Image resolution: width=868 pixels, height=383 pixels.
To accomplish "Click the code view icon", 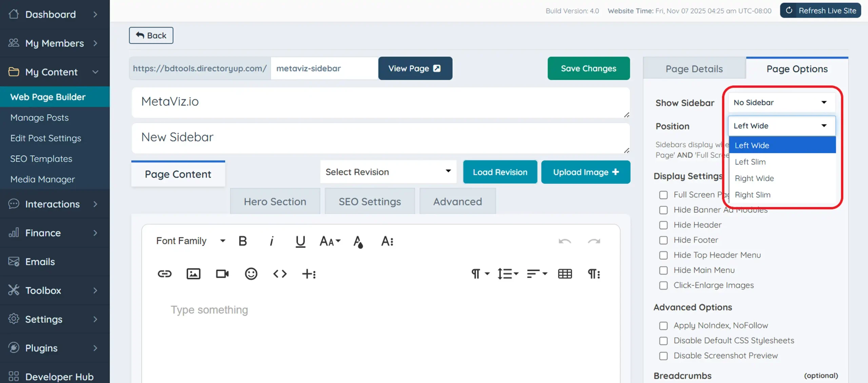I will pyautogui.click(x=280, y=274).
